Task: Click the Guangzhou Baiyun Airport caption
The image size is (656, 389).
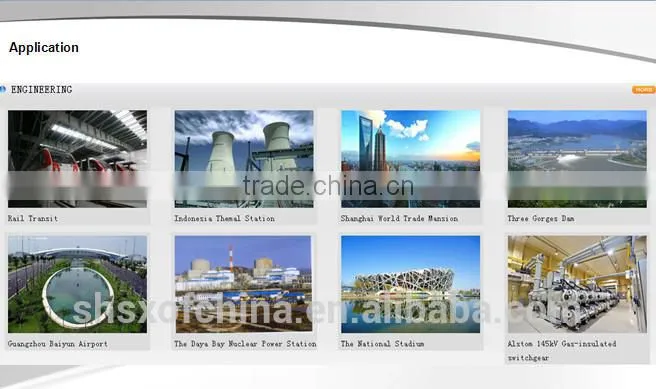Action: (x=58, y=344)
